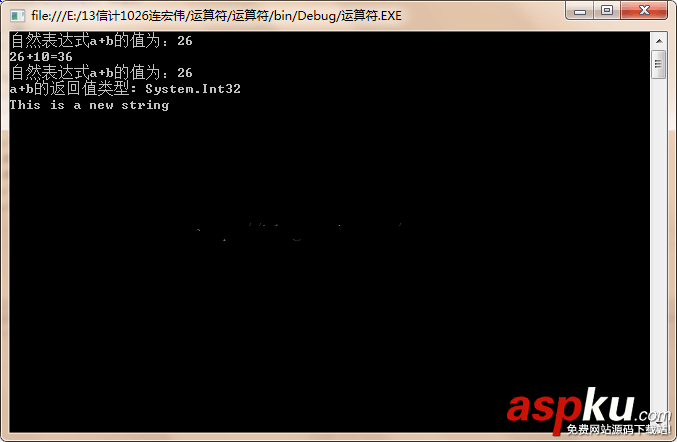Viewport: 677px width, 442px height.
Task: Click the '.com' part of the watermark
Action: (652, 415)
